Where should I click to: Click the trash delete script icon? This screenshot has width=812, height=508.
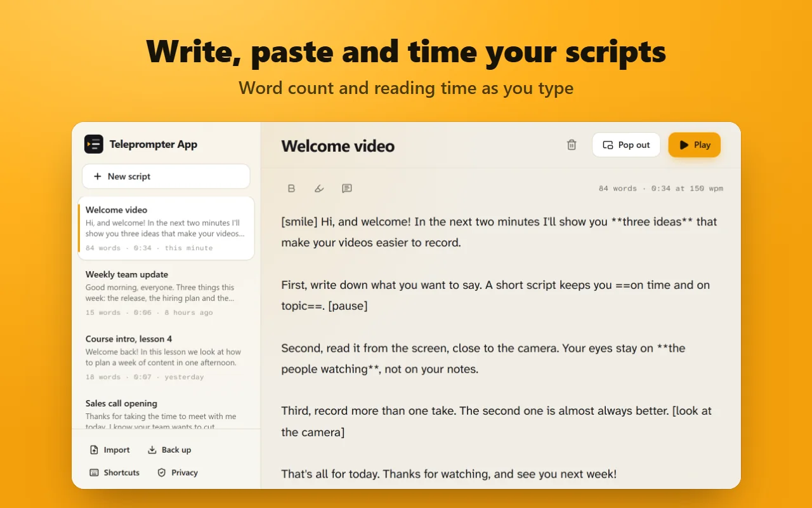pos(572,145)
